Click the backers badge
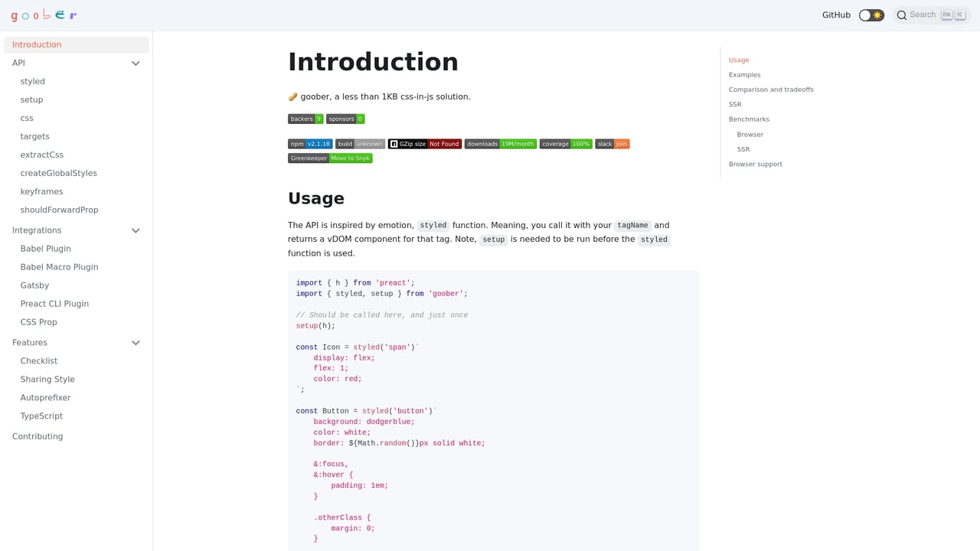Image resolution: width=980 pixels, height=551 pixels. pos(305,119)
